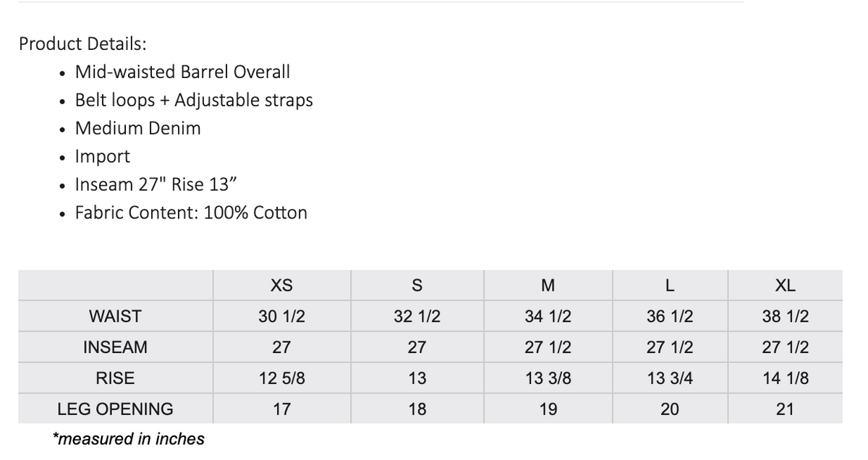Select the M size column header
This screenshot has width=868, height=460.
coord(548,285)
